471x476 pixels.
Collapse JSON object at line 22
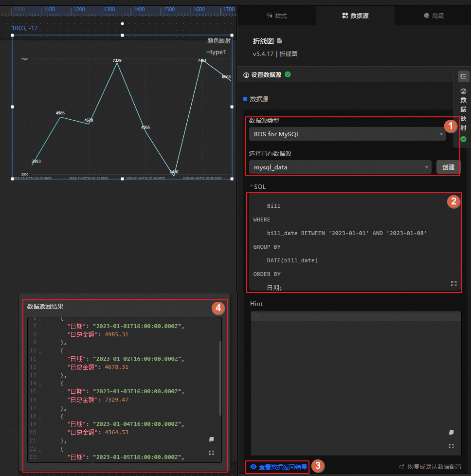pos(40,451)
